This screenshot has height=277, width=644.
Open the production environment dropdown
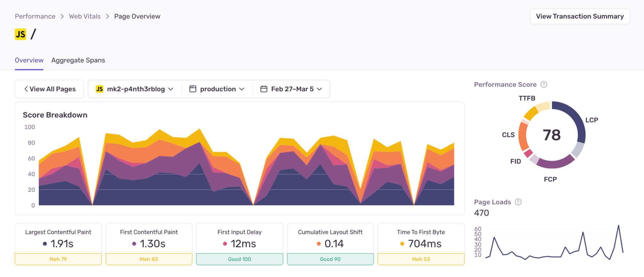point(217,89)
